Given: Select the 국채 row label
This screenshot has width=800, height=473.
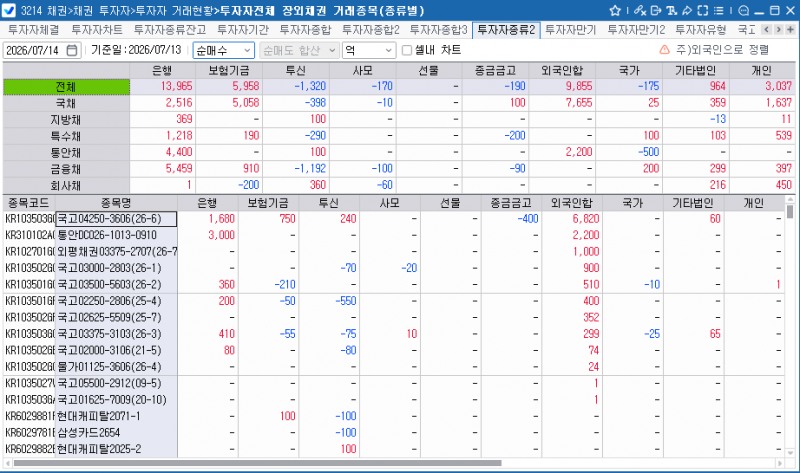Looking at the screenshot, I should click(66, 103).
